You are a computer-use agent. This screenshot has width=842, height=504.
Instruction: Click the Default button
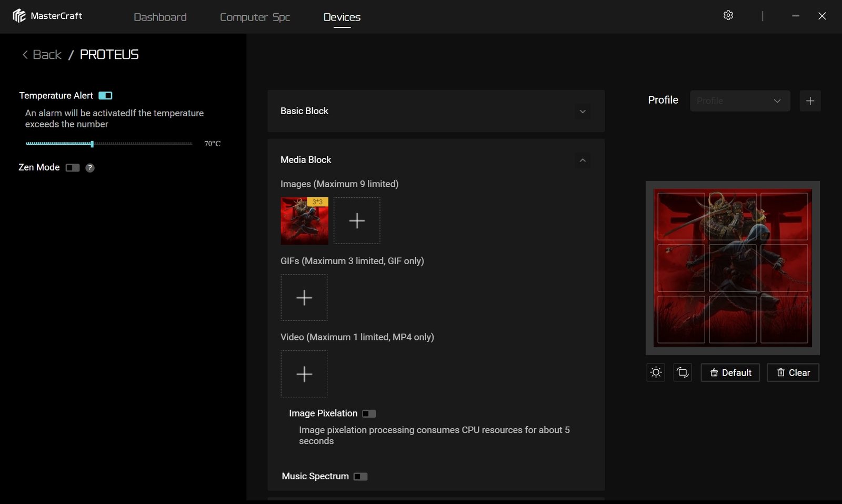point(730,372)
